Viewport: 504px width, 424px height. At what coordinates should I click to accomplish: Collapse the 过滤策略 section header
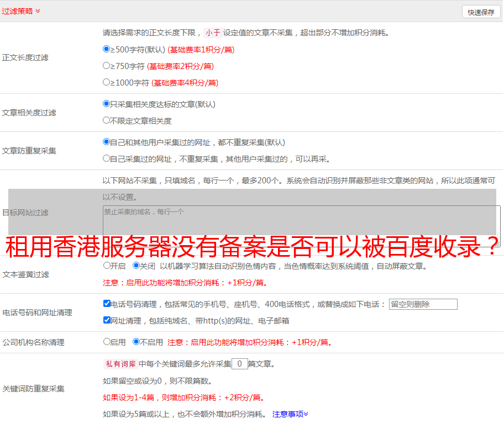coord(21,11)
